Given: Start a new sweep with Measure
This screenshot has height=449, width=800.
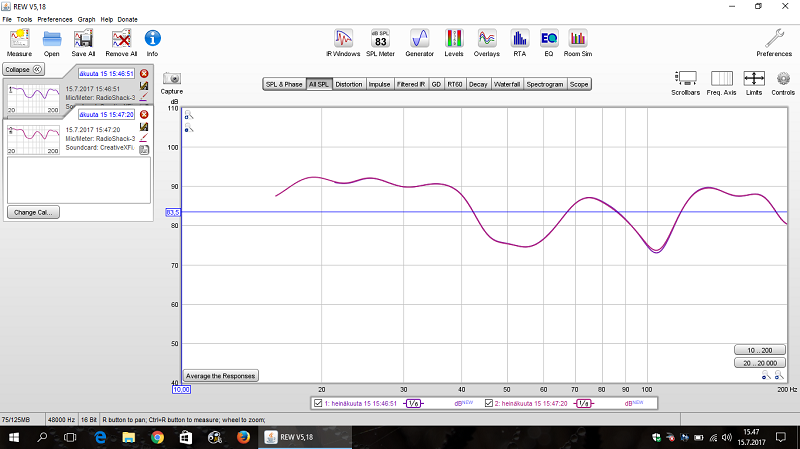Looking at the screenshot, I should (19, 42).
